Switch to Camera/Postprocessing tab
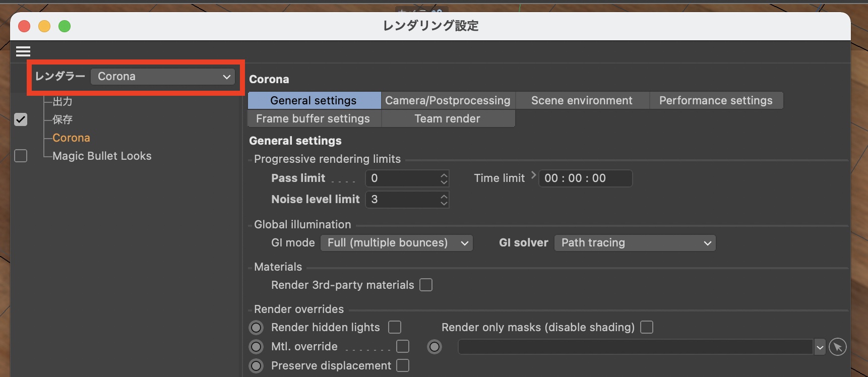Viewport: 868px width, 377px height. pos(448,100)
